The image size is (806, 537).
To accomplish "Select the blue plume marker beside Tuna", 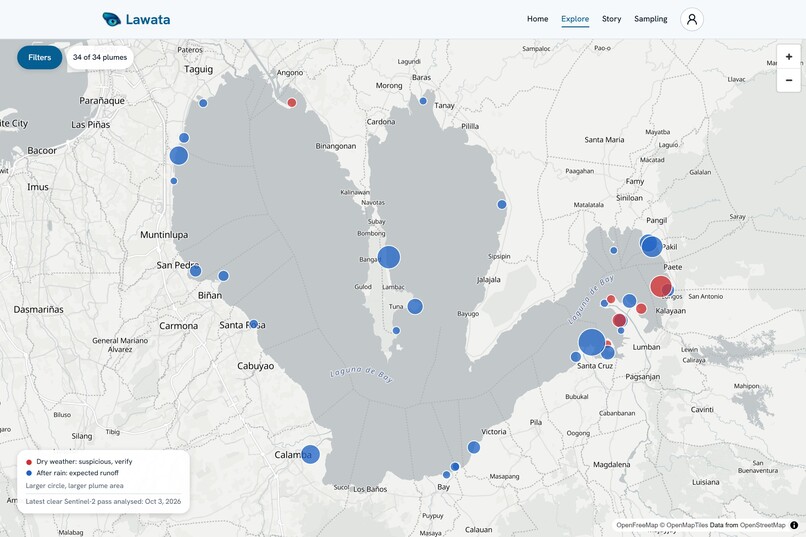I will tap(415, 306).
